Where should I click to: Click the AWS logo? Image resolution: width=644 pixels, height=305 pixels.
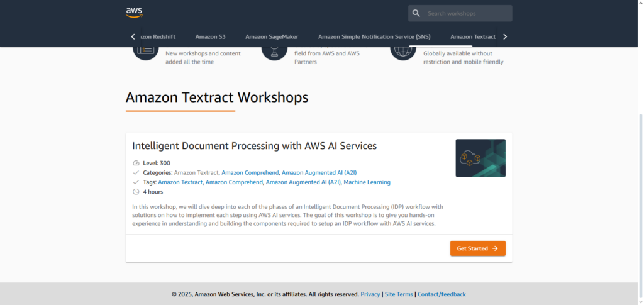pos(134,13)
